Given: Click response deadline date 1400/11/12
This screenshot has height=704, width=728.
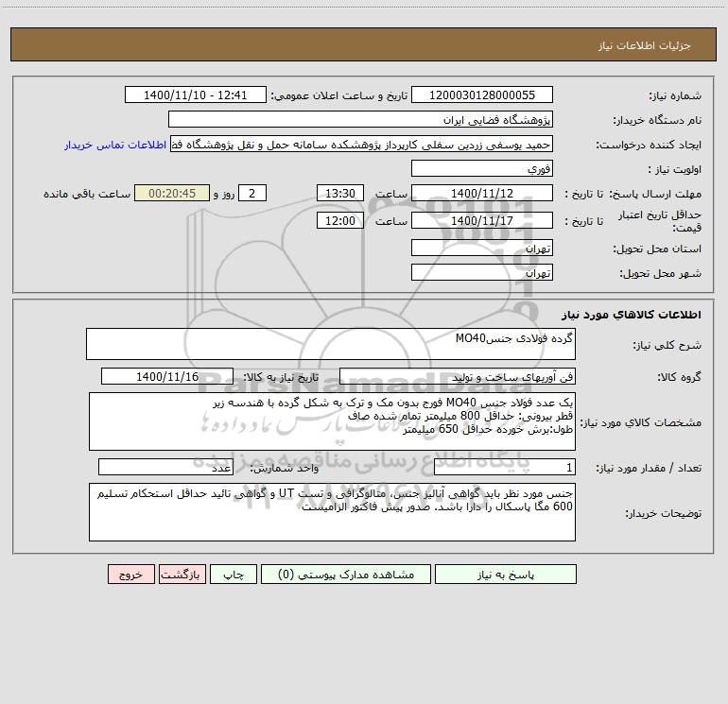Looking at the screenshot, I should coord(482,193).
